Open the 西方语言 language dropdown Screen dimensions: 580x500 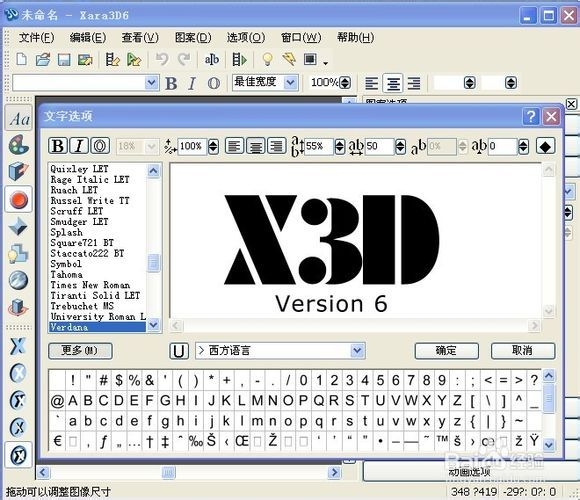point(357,351)
